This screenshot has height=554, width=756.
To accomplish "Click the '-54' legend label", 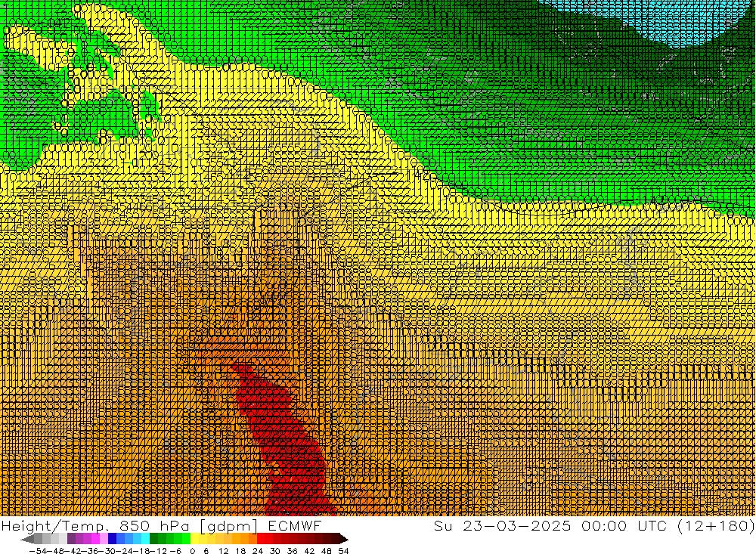I will pyautogui.click(x=38, y=550).
